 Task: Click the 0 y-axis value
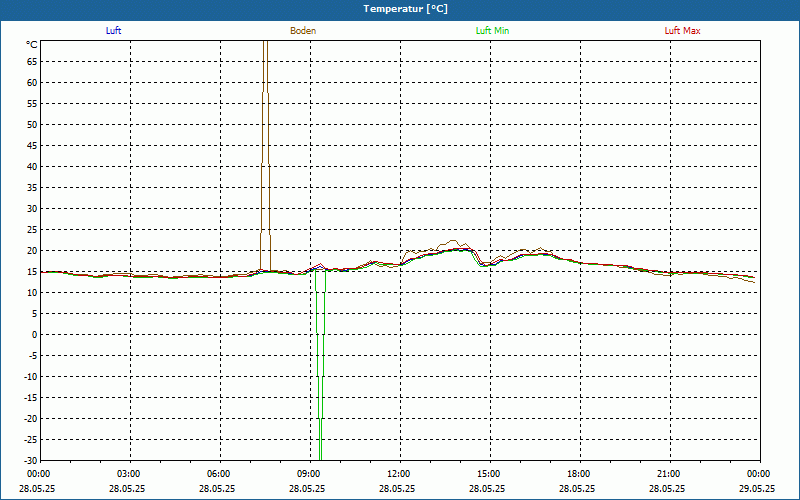click(35, 335)
